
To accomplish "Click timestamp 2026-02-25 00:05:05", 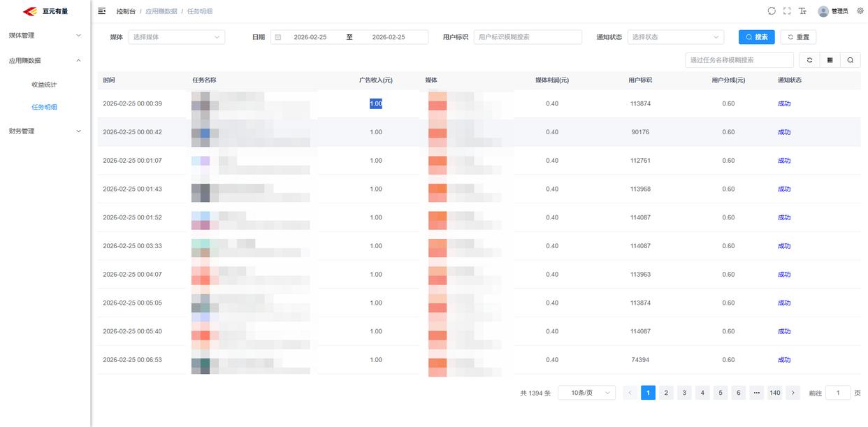I will pyautogui.click(x=132, y=303).
